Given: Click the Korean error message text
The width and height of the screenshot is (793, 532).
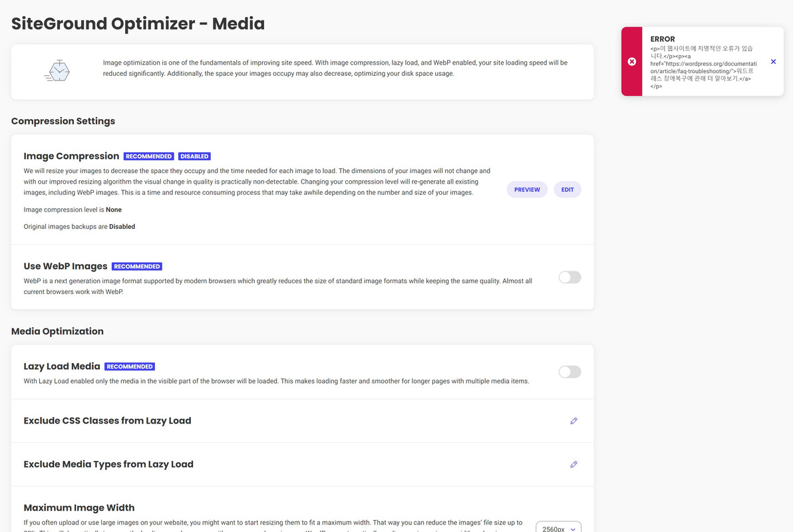Looking at the screenshot, I should point(703,67).
